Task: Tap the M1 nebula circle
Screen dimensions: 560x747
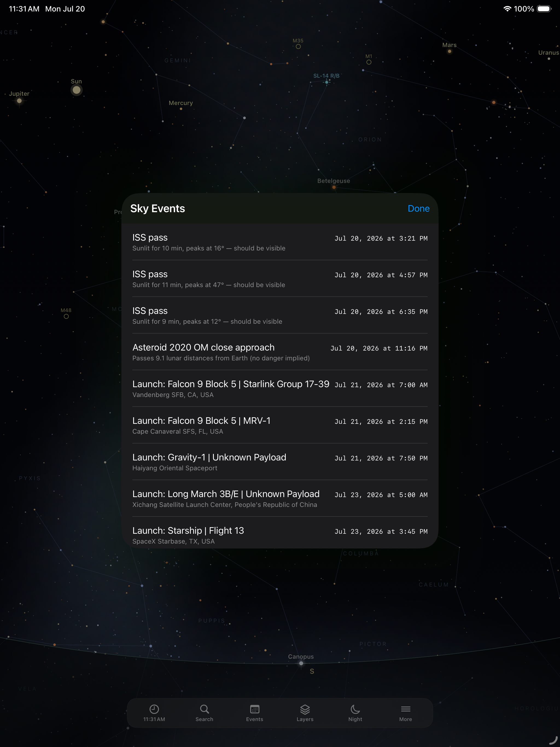Action: (x=369, y=62)
